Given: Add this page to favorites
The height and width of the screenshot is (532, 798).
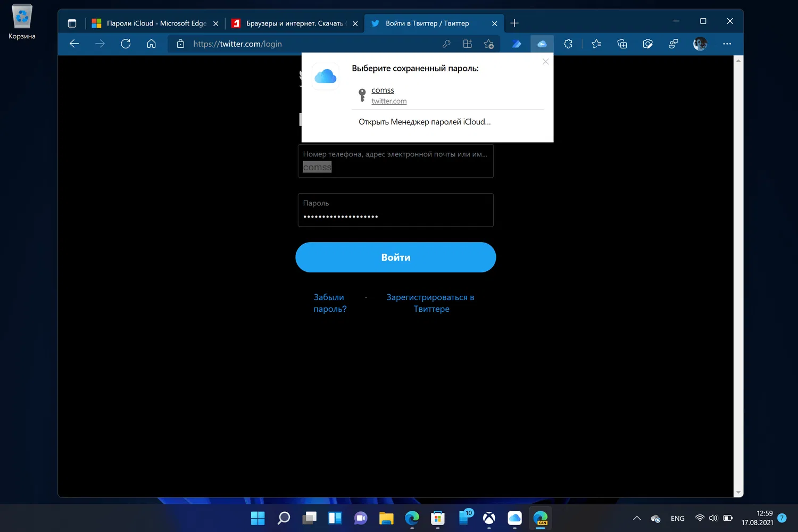Looking at the screenshot, I should [x=489, y=44].
